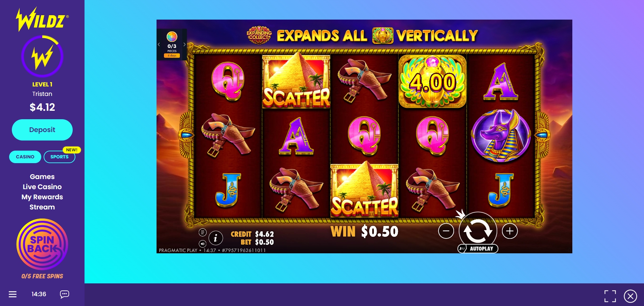Switch to the Sports tab
Screen dimensions: 644x306
click(x=59, y=157)
